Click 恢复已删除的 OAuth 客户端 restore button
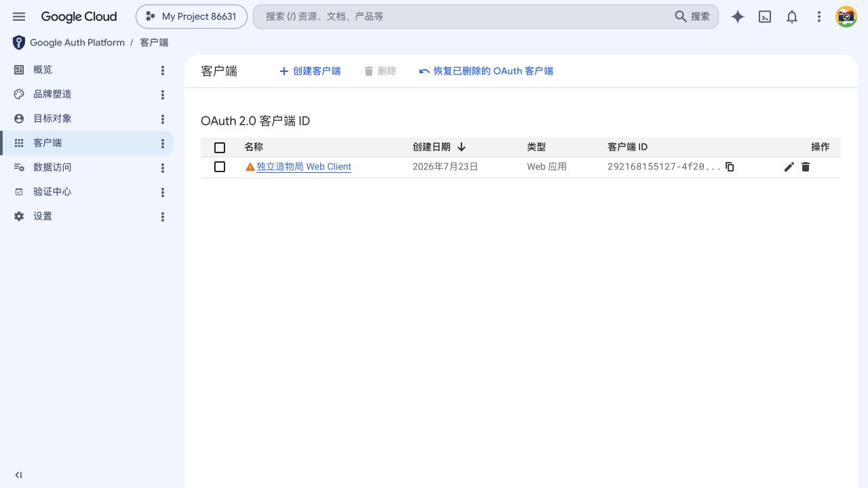 pyautogui.click(x=486, y=71)
